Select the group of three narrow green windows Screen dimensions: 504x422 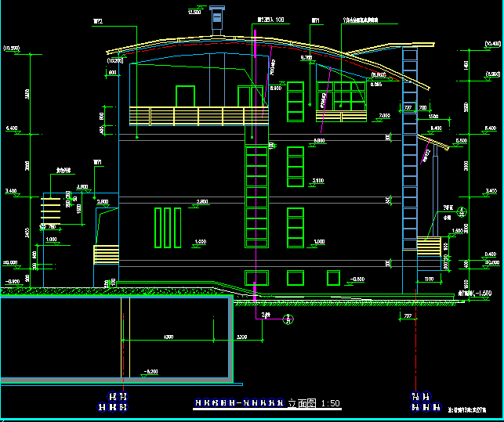pos(169,227)
